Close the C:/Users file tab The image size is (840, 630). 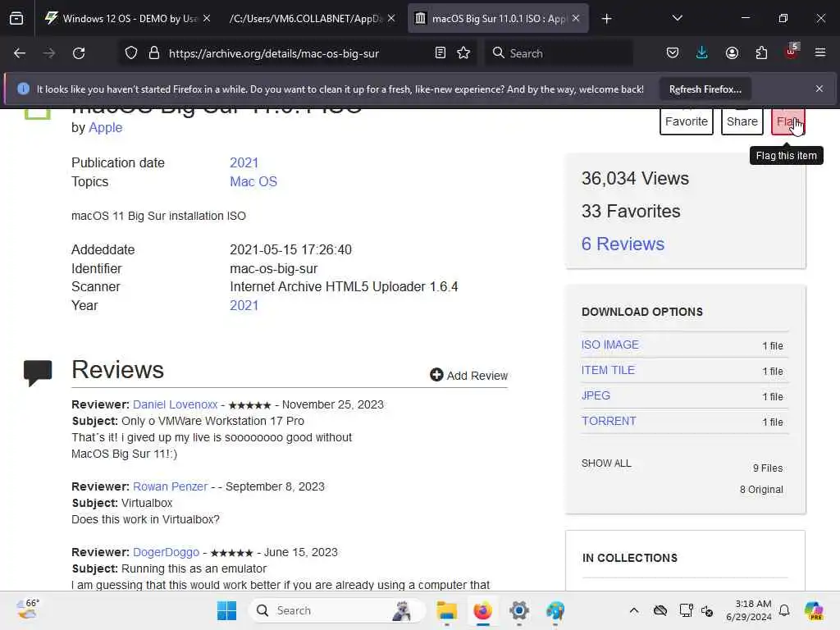(x=391, y=19)
